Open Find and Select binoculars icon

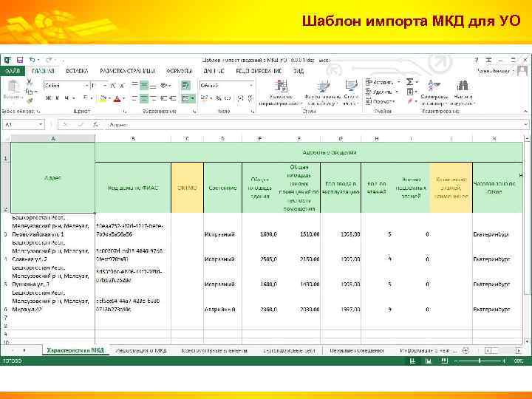tap(463, 93)
